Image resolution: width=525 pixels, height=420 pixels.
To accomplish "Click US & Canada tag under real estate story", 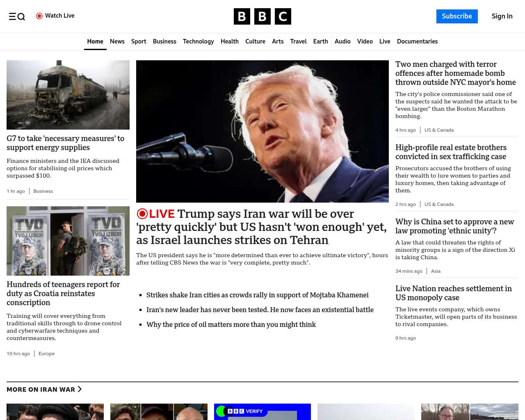I will (439, 204).
